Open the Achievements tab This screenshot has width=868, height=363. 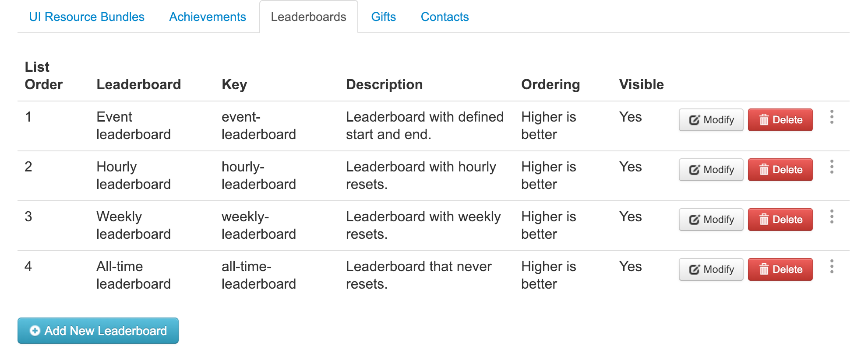tap(207, 17)
